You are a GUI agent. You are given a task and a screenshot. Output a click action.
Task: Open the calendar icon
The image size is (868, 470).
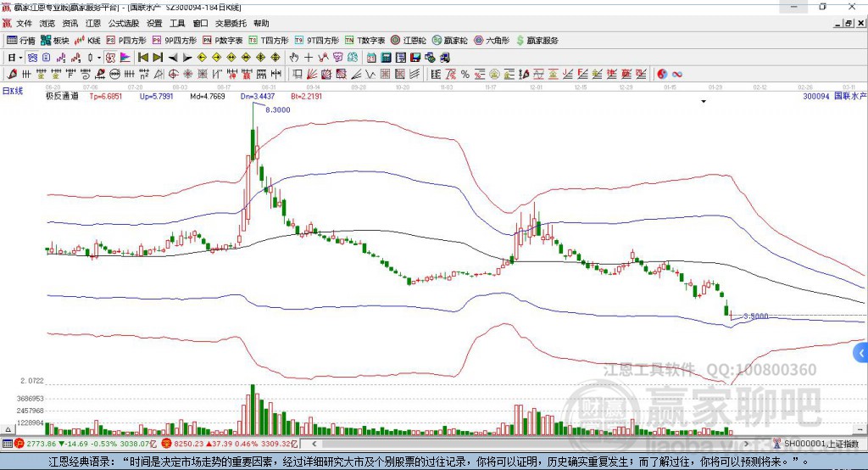pyautogui.click(x=371, y=58)
